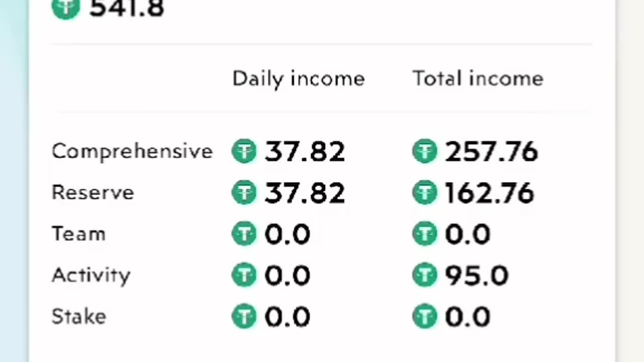This screenshot has height=362, width=644.
Task: Click Tether icon in Activity total income
Action: point(425,275)
